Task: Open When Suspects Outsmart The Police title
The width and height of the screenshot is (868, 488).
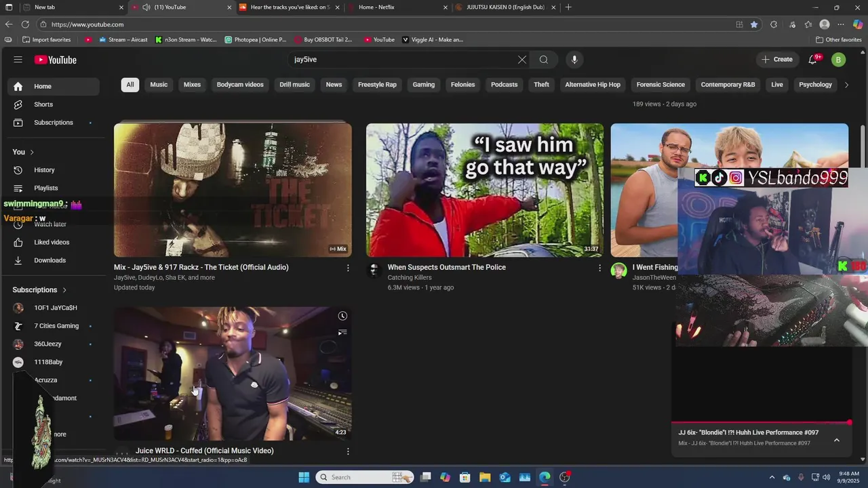Action: pyautogui.click(x=447, y=268)
